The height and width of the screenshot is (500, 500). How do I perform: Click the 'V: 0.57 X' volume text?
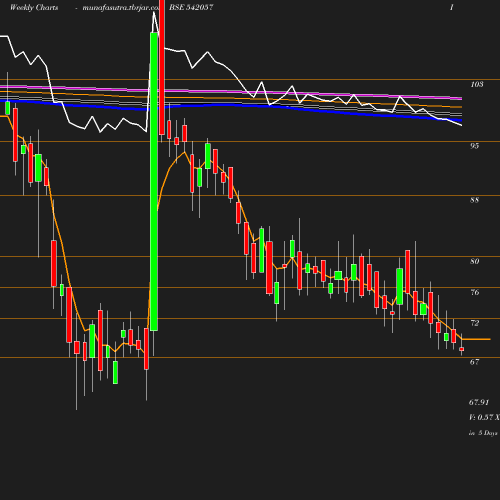484,417
